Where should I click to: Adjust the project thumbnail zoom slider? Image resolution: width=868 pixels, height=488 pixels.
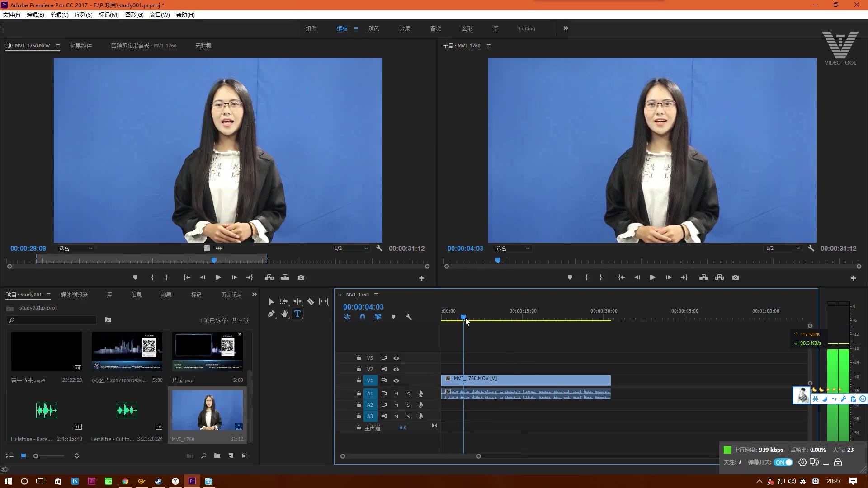(36, 456)
